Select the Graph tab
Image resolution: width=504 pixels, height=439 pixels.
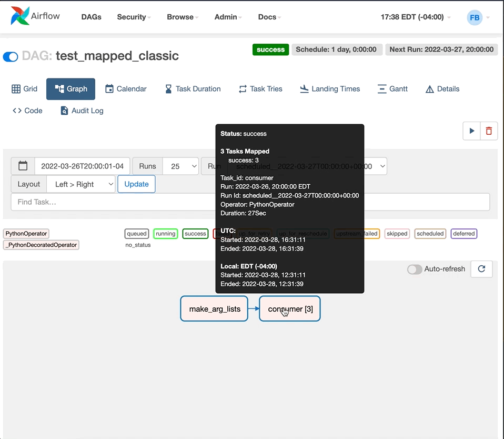(70, 89)
